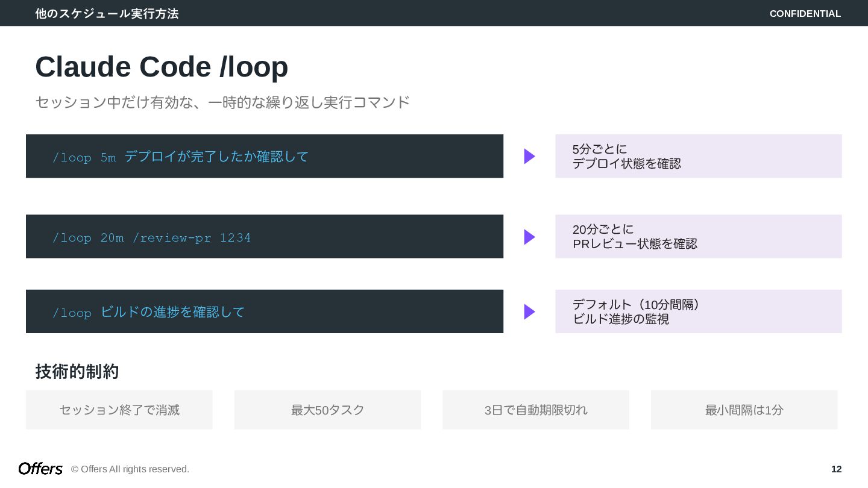Select the /loop 5m deploy check command block
Viewport: 868px width, 488px height.
click(264, 156)
